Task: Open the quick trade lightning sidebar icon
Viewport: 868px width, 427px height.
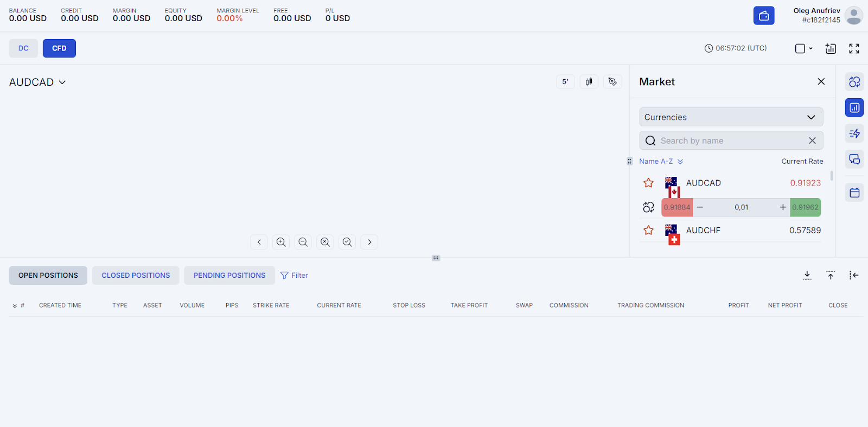Action: 854,133
